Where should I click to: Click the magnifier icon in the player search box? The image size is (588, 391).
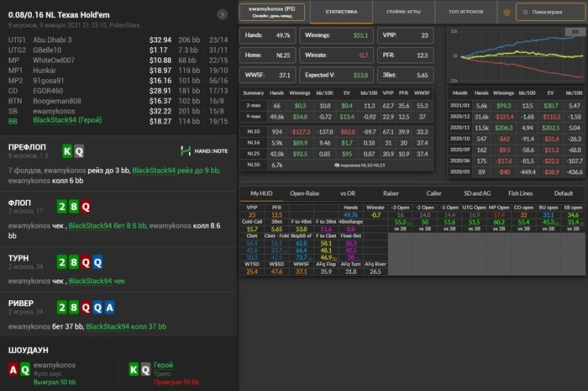(525, 13)
